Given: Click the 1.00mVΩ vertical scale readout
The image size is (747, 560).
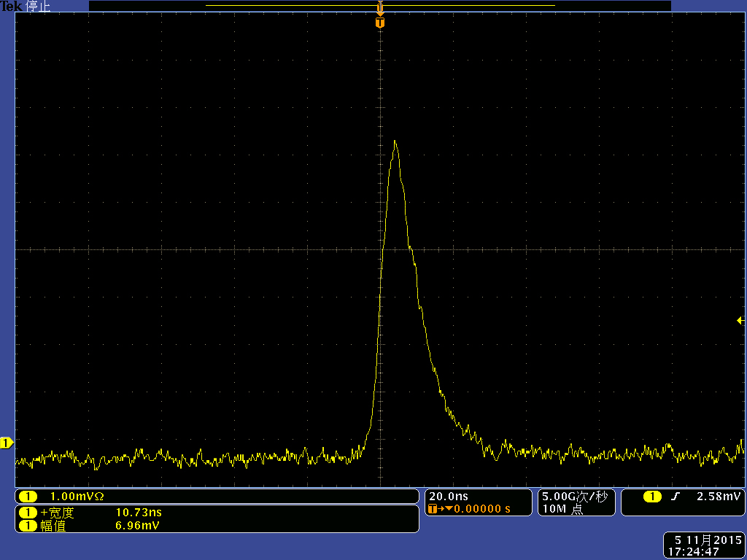Looking at the screenshot, I should [x=77, y=497].
